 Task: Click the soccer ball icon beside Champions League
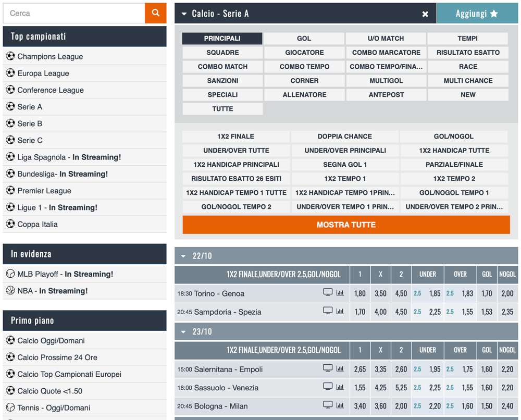click(x=10, y=56)
